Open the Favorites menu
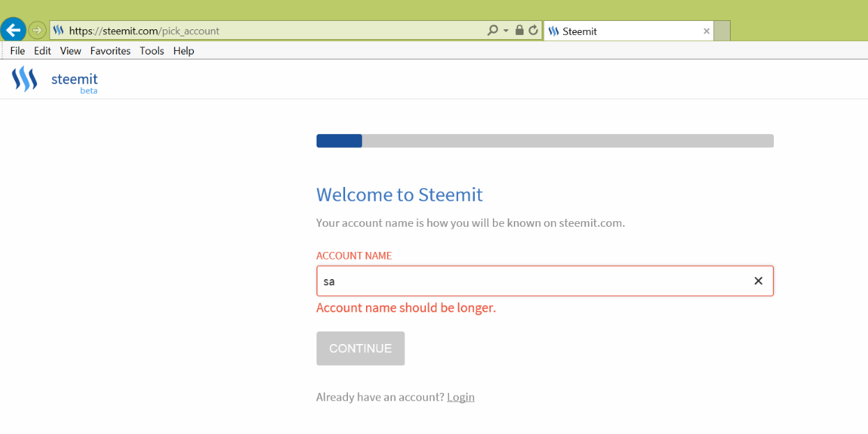 [x=110, y=51]
